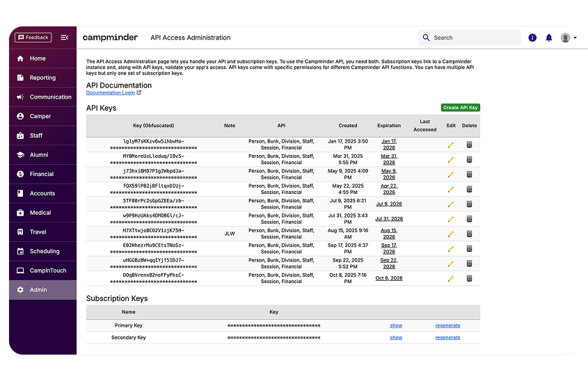Regenerate the Primary subscription key
This screenshot has width=588, height=381.
[447, 325]
